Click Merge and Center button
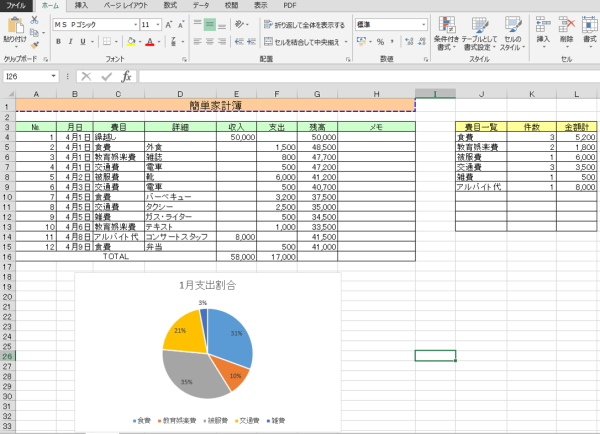 coord(302,42)
